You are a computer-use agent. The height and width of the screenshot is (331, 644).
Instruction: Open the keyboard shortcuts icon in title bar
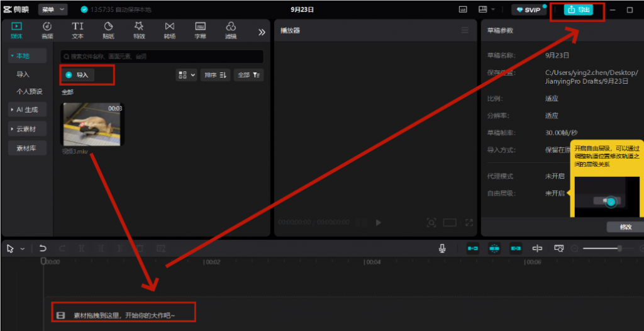point(463,10)
